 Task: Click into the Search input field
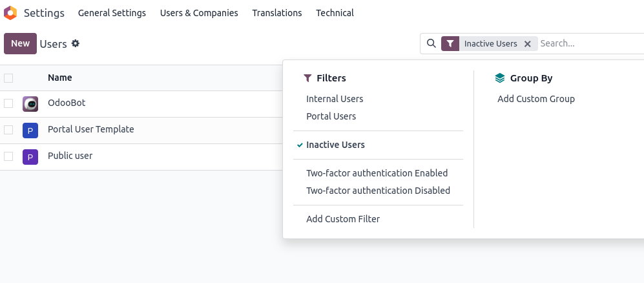(x=588, y=43)
